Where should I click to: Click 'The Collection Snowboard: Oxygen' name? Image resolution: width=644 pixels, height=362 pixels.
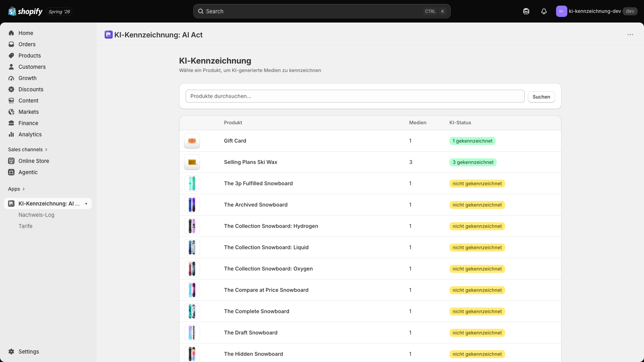pos(268,269)
